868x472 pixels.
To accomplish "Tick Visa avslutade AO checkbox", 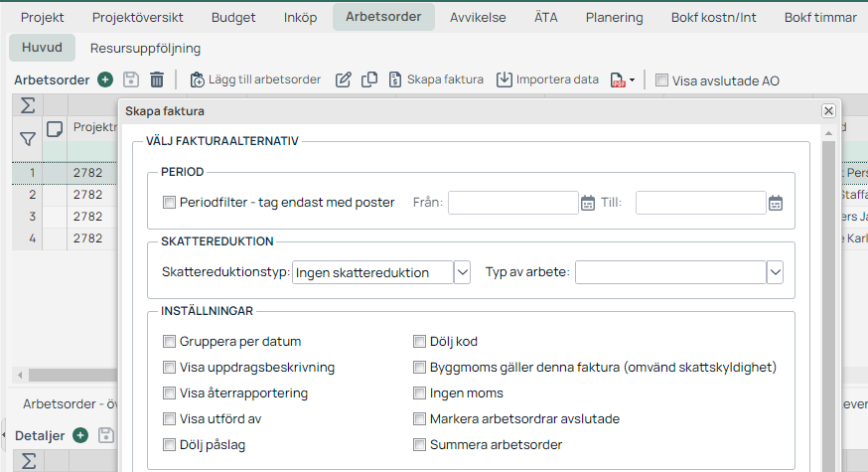I will tap(661, 80).
